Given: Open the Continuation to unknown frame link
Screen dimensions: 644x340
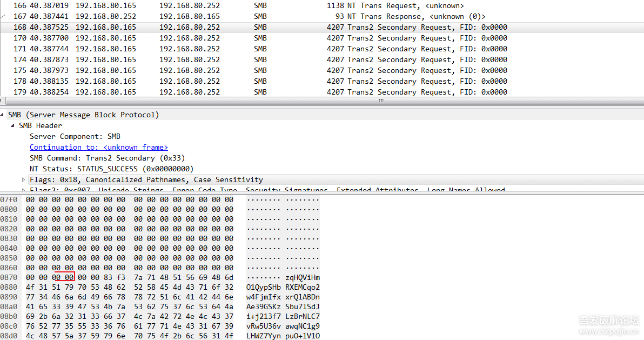Looking at the screenshot, I should (98, 147).
